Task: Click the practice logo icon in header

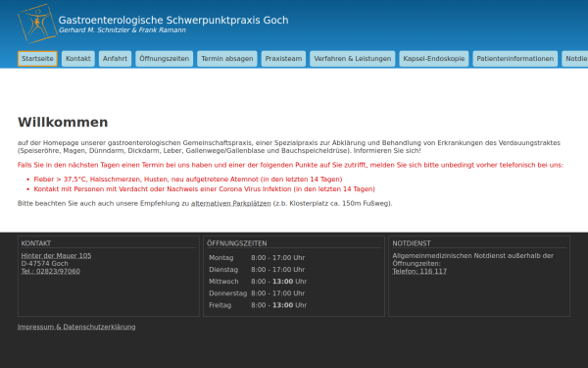Action: point(37,24)
